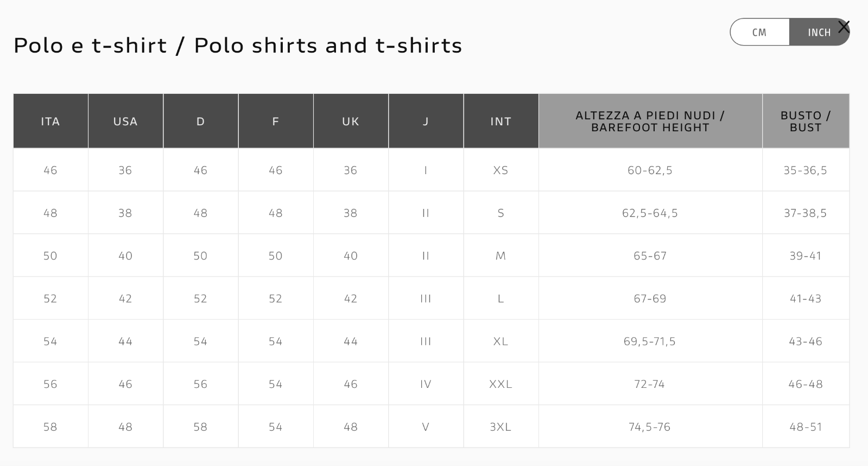Click the 3XL international size cell
Image resolution: width=868 pixels, height=466 pixels.
pos(500,427)
